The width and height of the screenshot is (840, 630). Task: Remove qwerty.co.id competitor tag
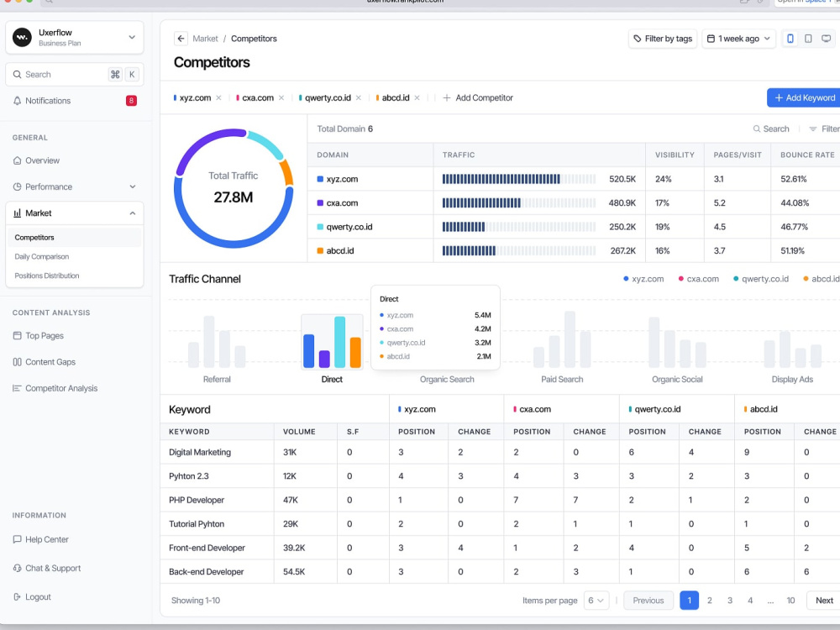(359, 97)
